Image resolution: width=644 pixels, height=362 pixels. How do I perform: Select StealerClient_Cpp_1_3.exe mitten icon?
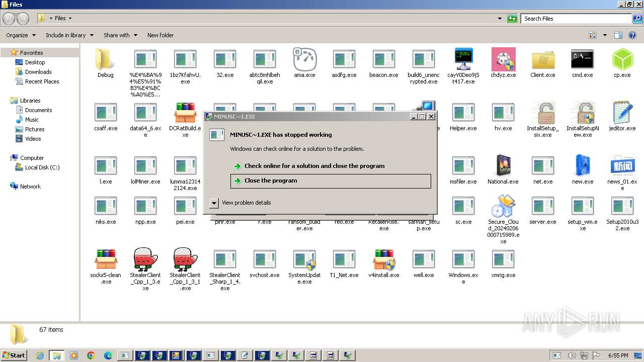(x=145, y=259)
